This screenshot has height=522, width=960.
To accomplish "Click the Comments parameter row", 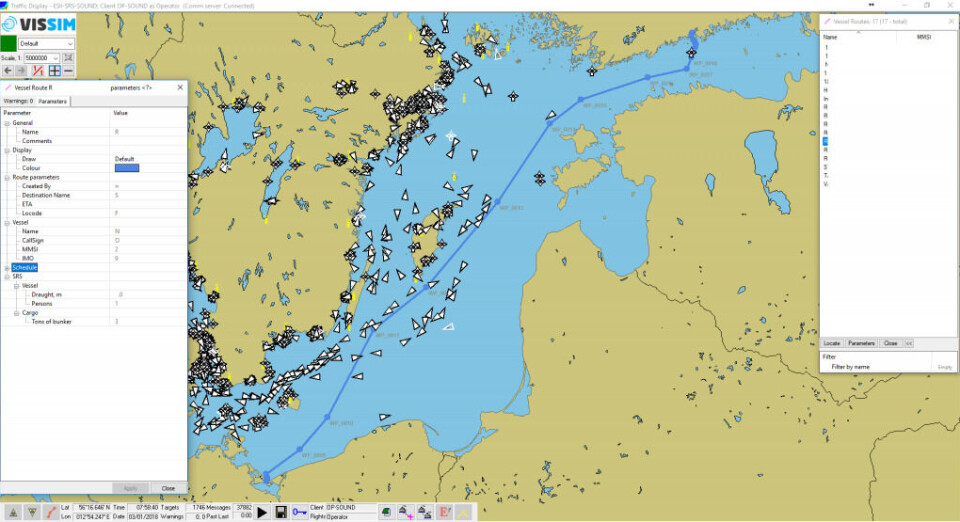I will pos(94,141).
